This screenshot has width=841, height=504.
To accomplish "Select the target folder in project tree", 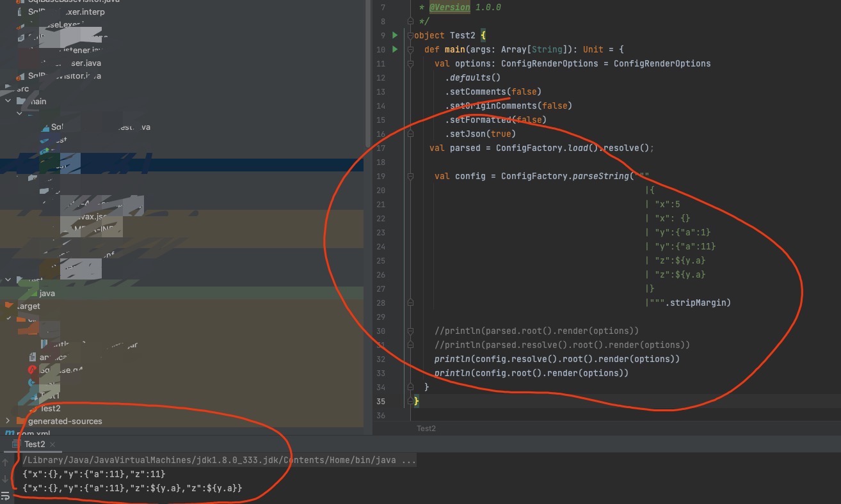I will pos(29,306).
